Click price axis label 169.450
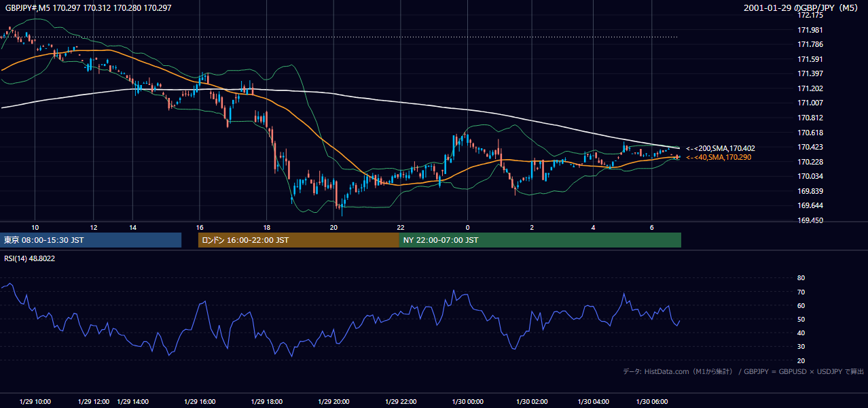 [x=810, y=220]
